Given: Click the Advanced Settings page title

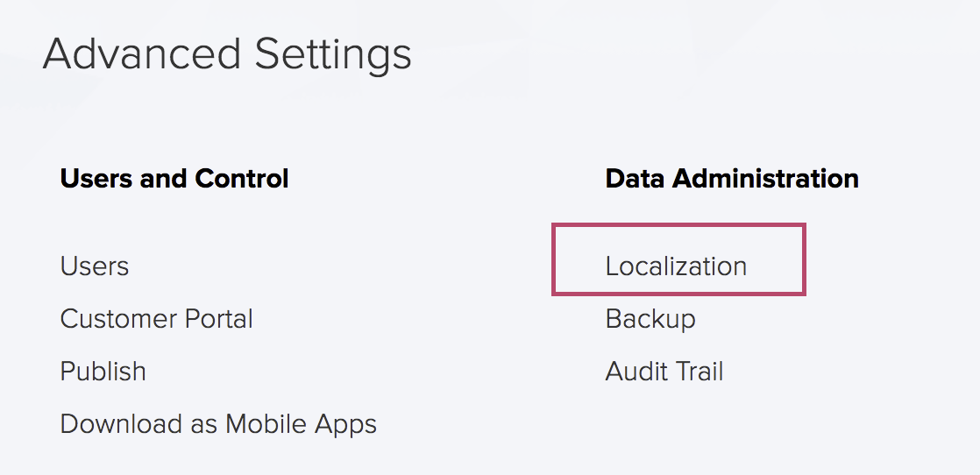Looking at the screenshot, I should (227, 54).
